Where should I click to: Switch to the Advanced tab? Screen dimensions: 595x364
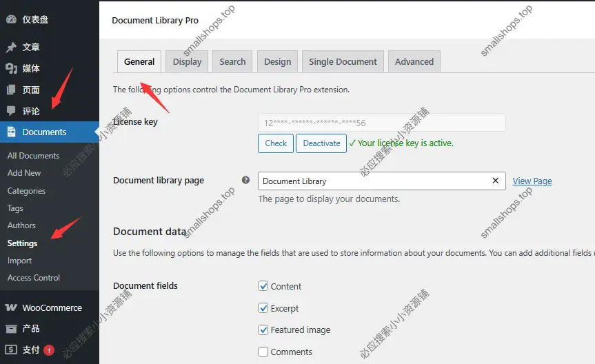click(414, 61)
